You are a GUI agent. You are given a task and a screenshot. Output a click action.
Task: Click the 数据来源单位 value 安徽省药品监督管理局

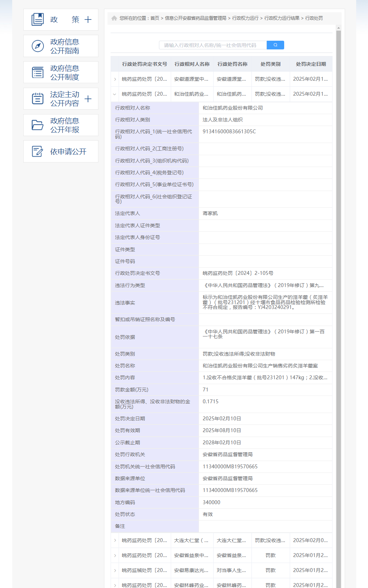227,478
